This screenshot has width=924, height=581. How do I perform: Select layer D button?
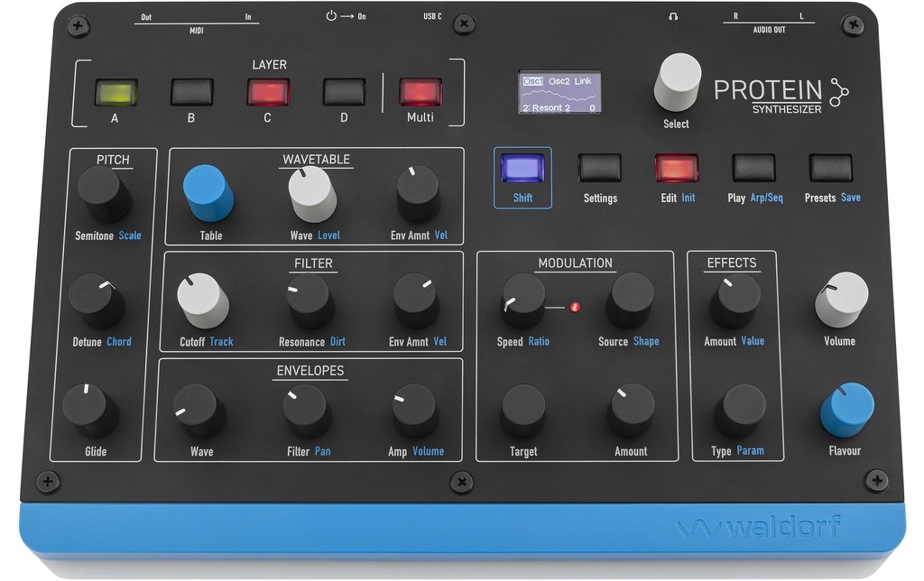click(344, 92)
